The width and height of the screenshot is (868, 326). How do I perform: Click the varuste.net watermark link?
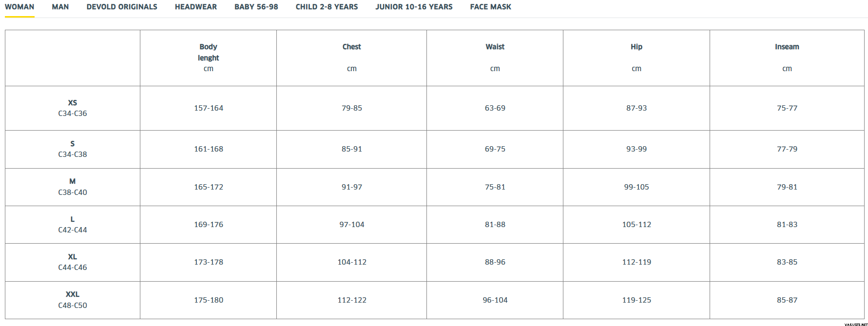pyautogui.click(x=856, y=324)
